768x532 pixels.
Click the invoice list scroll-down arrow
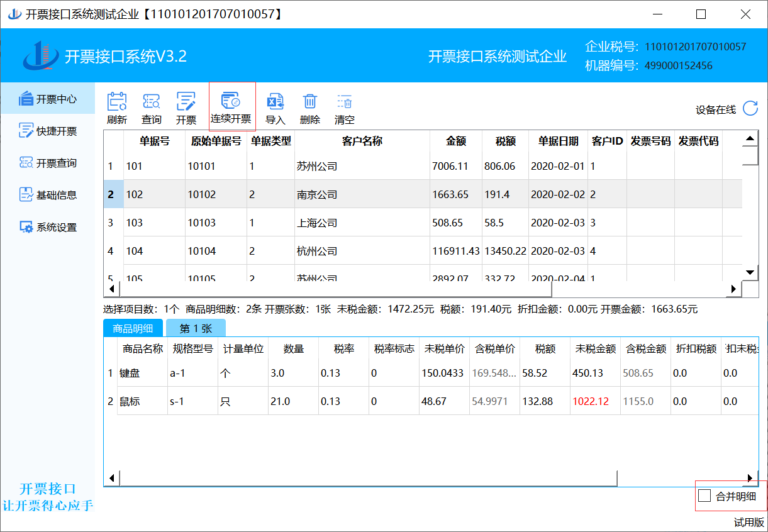750,272
